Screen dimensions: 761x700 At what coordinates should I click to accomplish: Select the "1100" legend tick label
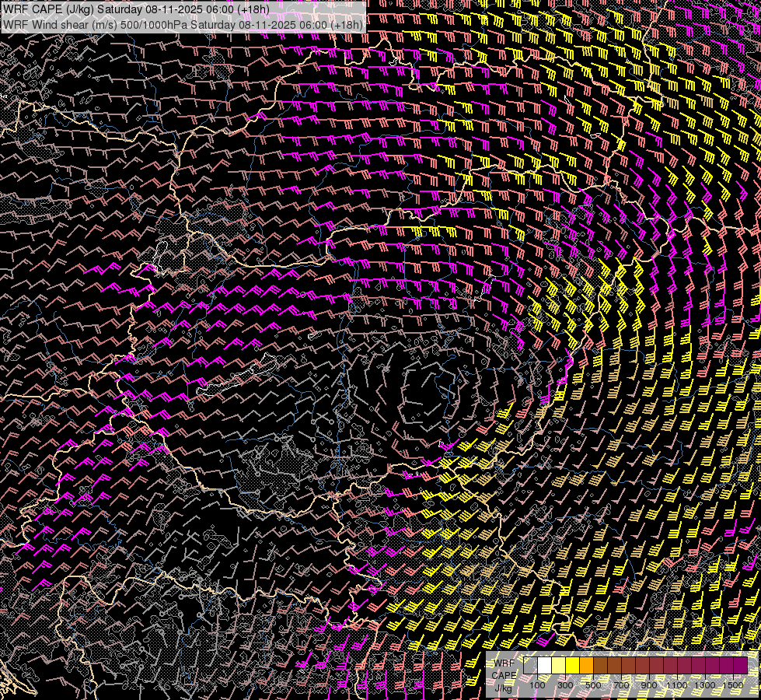(x=677, y=685)
